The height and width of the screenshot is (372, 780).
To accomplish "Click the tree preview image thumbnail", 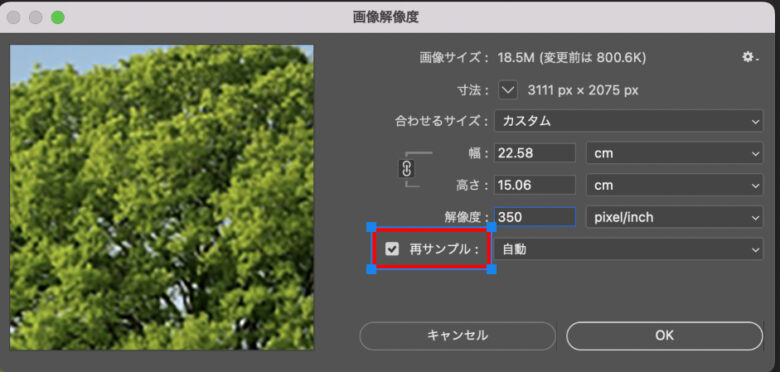I will point(162,197).
